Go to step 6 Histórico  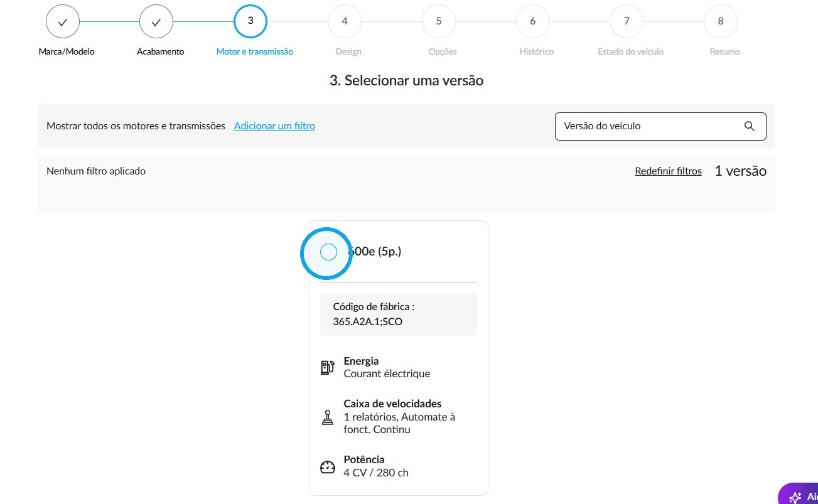pyautogui.click(x=533, y=21)
